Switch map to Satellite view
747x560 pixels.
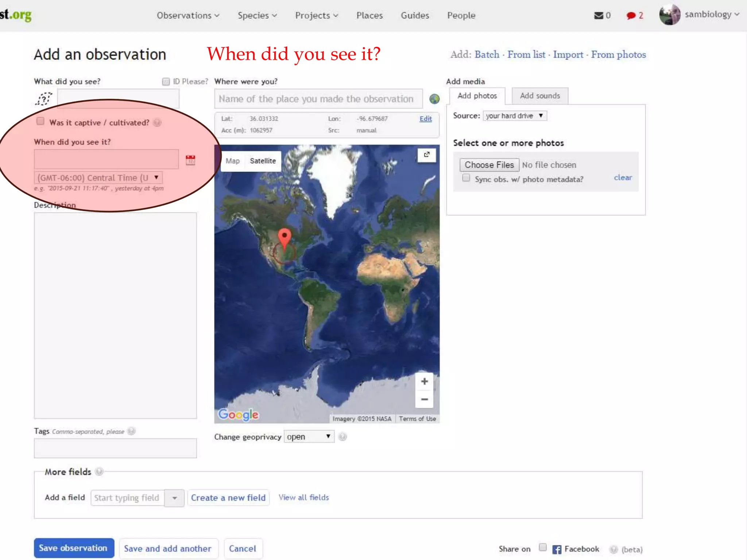pos(263,161)
